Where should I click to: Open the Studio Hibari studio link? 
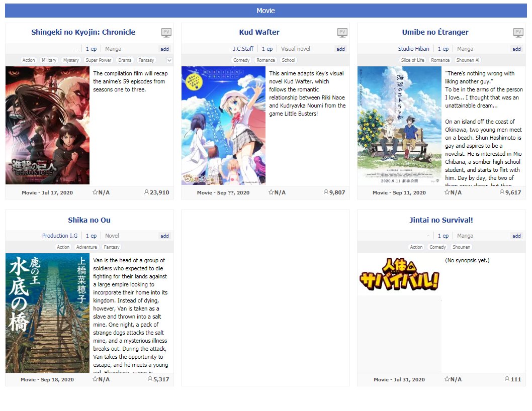[414, 49]
